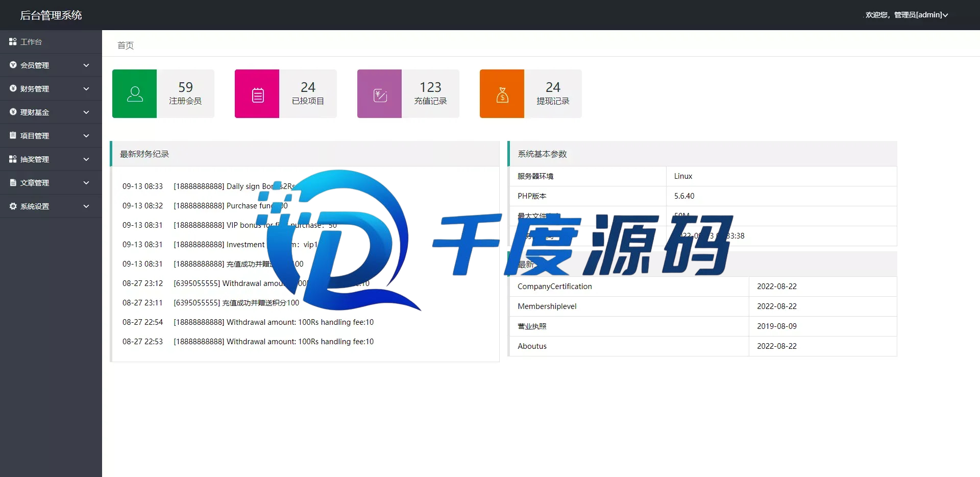
Task: Click the purple recharge records icon
Action: click(x=380, y=95)
